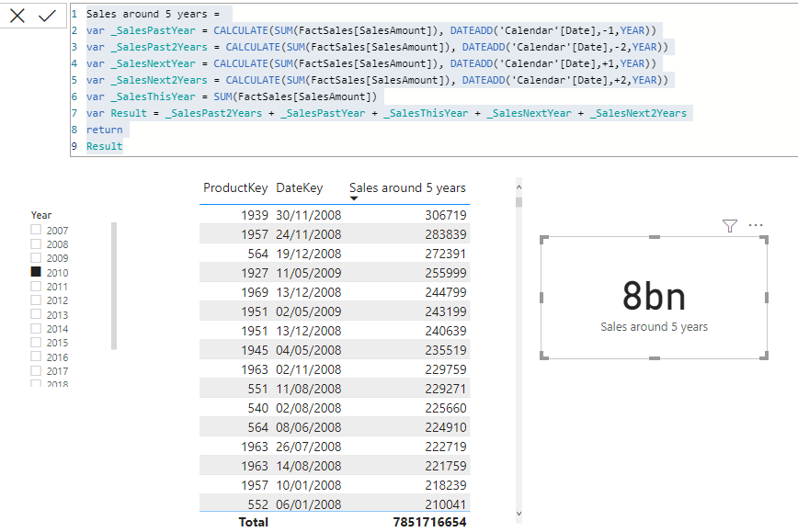Open more options ellipsis on the card visual
Screen dimensions: 798x532
(x=756, y=225)
